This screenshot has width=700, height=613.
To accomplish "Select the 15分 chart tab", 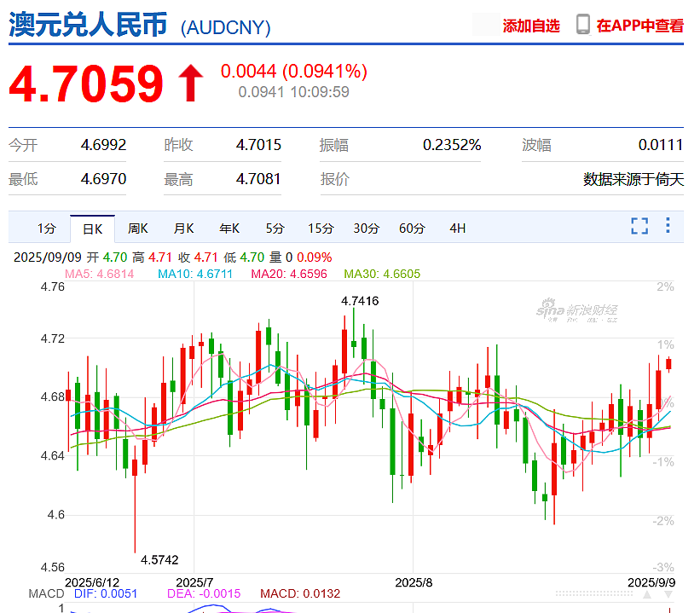I will pyautogui.click(x=321, y=228).
